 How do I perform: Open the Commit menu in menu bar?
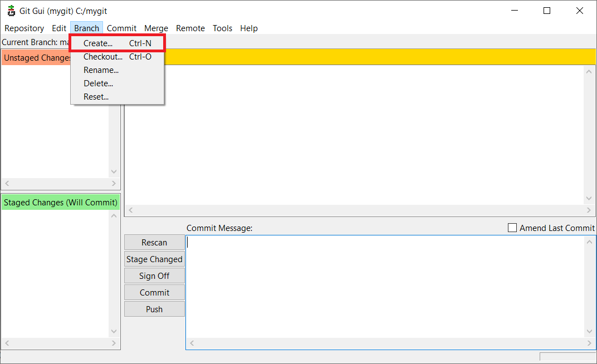(121, 28)
